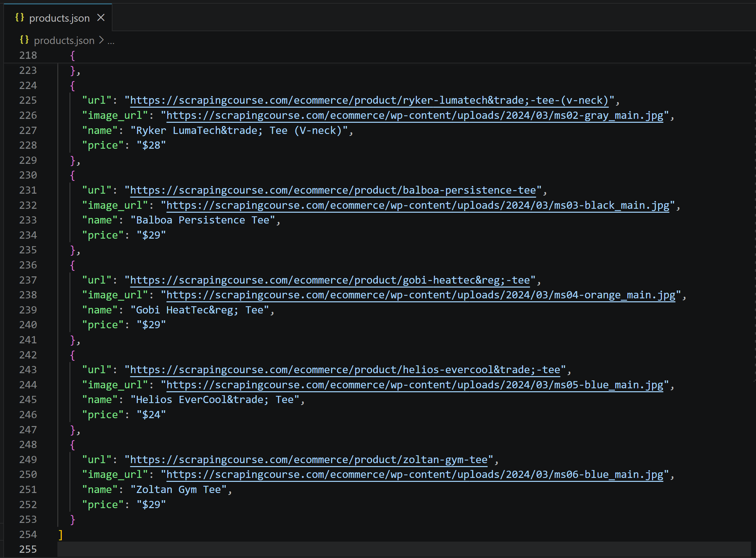Open the breadcrumb ellipsis segment

coord(111,41)
